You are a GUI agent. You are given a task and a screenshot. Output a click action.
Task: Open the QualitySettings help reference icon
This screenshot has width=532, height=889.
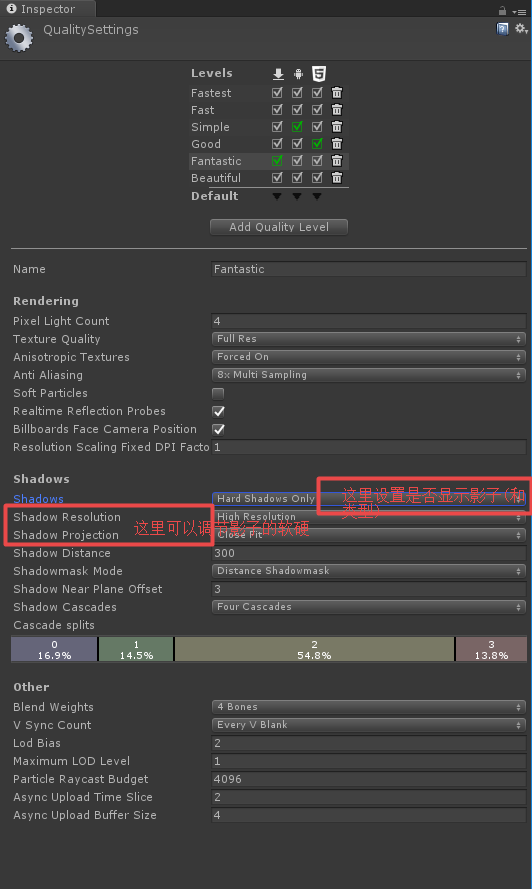[x=502, y=29]
